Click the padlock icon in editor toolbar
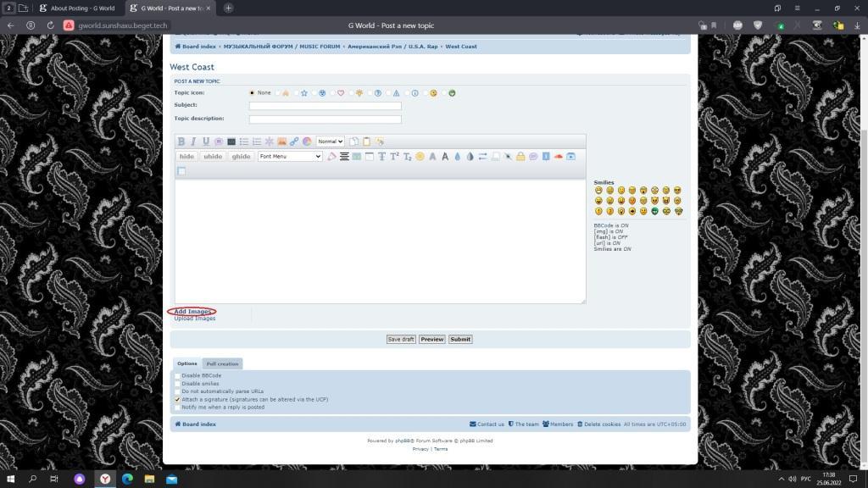The width and height of the screenshot is (868, 488). pyautogui.click(x=520, y=157)
